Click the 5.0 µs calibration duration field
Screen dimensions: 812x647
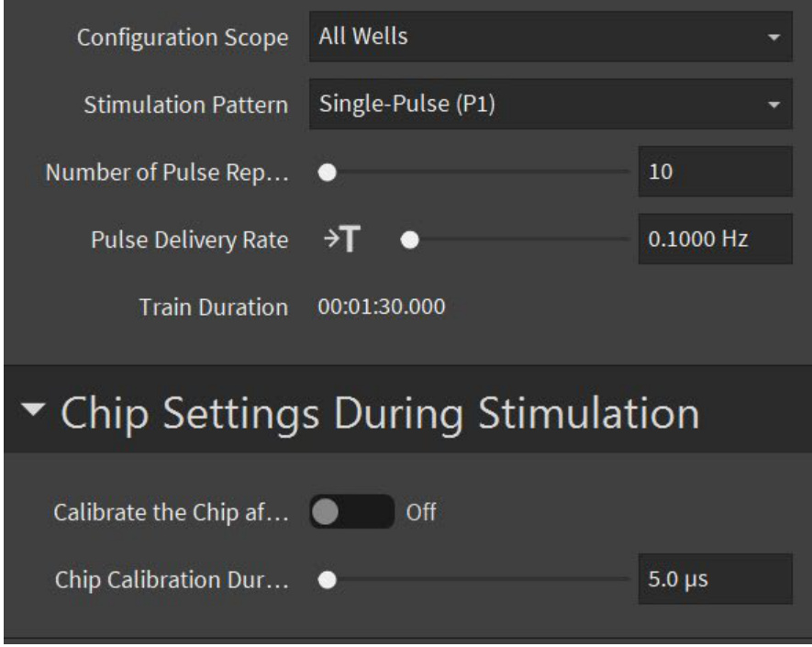[714, 580]
